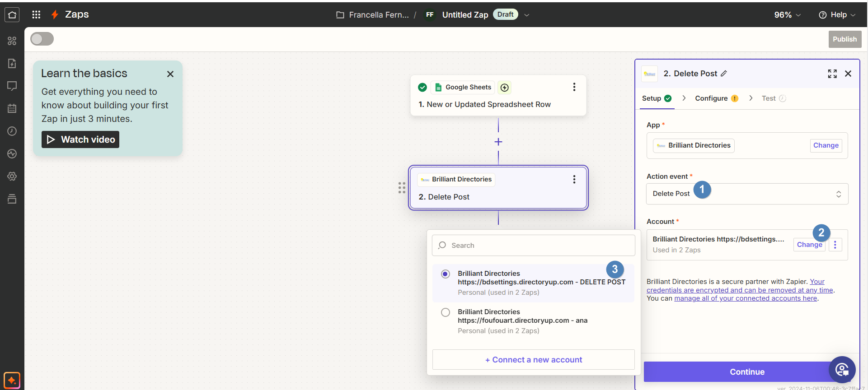Click the Help question mark icon
The width and height of the screenshot is (868, 390).
point(823,15)
